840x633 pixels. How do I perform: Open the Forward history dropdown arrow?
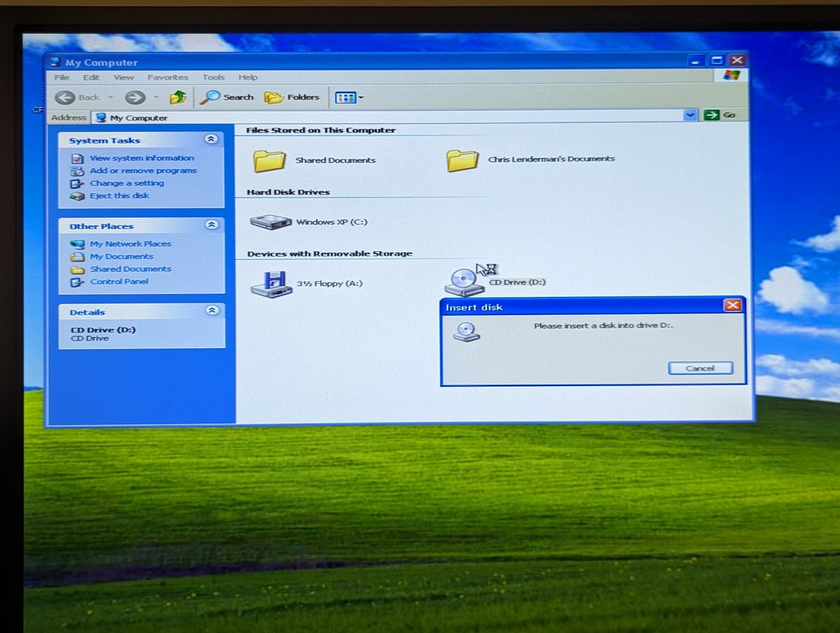(156, 97)
